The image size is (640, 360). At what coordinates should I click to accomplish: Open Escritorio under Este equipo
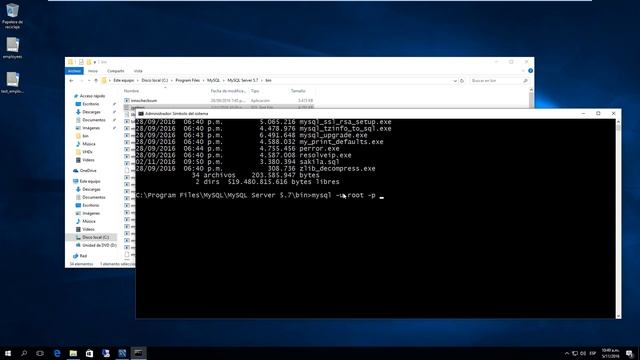[x=91, y=205]
